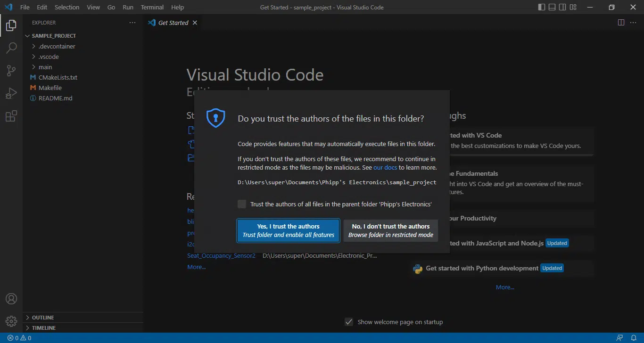Toggle 'Show welcome page on startup' checkbox
644x343 pixels.
tap(349, 322)
